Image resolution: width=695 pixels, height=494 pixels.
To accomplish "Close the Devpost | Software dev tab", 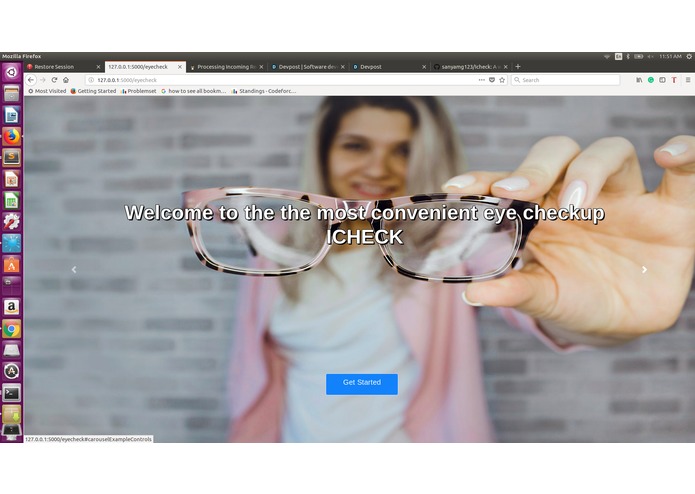I will tap(343, 67).
